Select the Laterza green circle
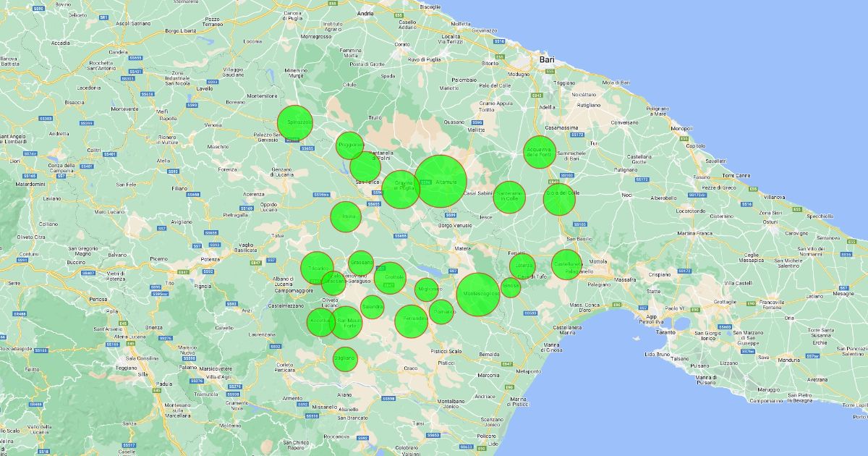Screen dimensions: 868x456 pyautogui.click(x=522, y=266)
